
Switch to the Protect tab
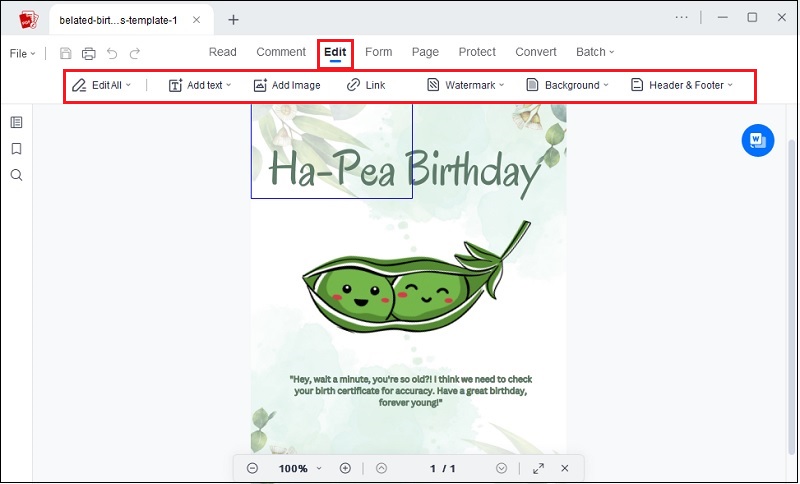(477, 52)
